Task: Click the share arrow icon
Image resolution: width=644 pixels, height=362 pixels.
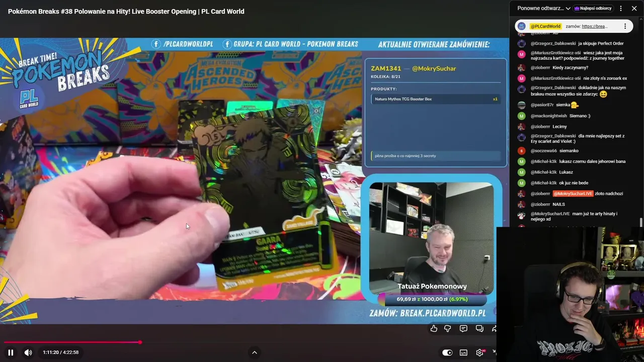Action: (x=494, y=328)
